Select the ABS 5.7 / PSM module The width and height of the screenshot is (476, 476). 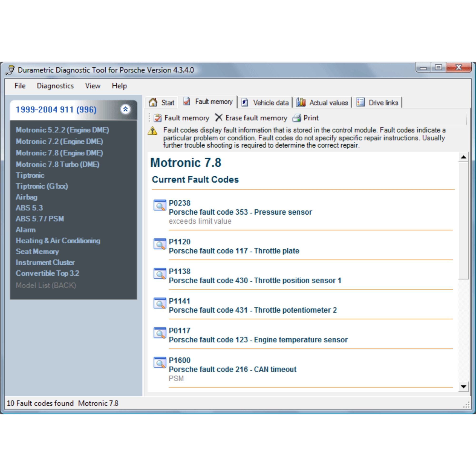[40, 219]
